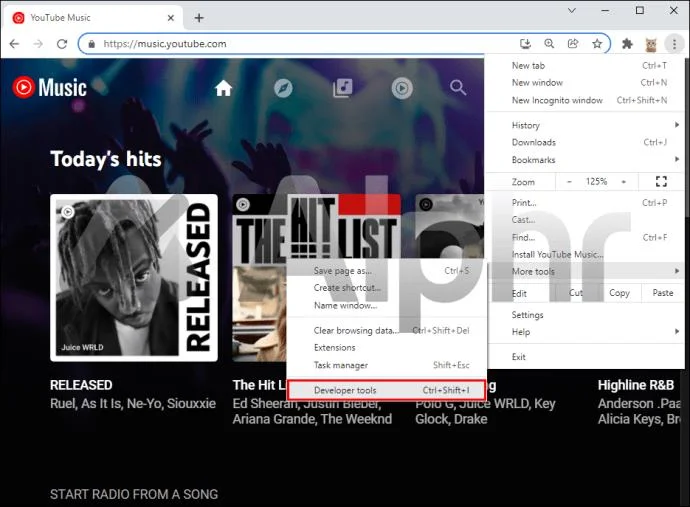Choose Print from Chrome menu
Screen dimensions: 690x507
point(585,203)
